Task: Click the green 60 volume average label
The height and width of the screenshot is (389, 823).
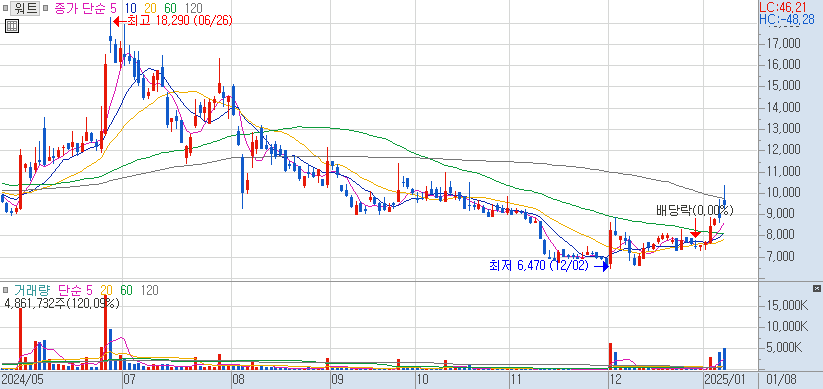Action: 126,290
